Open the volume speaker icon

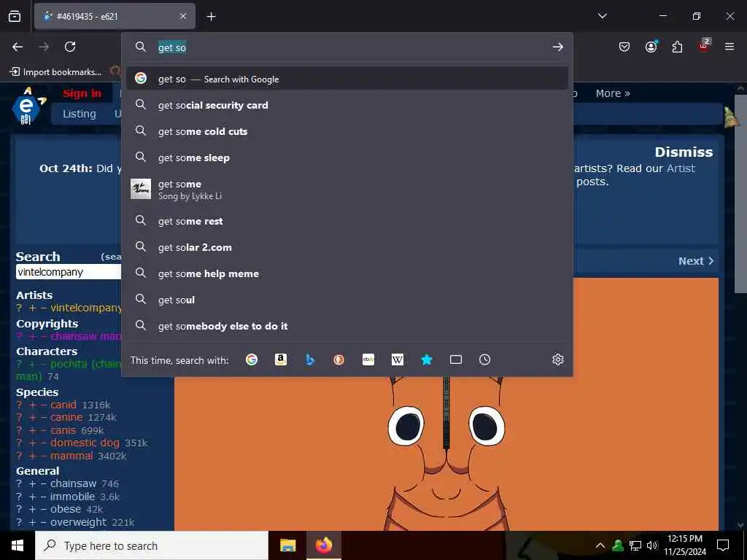[652, 545]
